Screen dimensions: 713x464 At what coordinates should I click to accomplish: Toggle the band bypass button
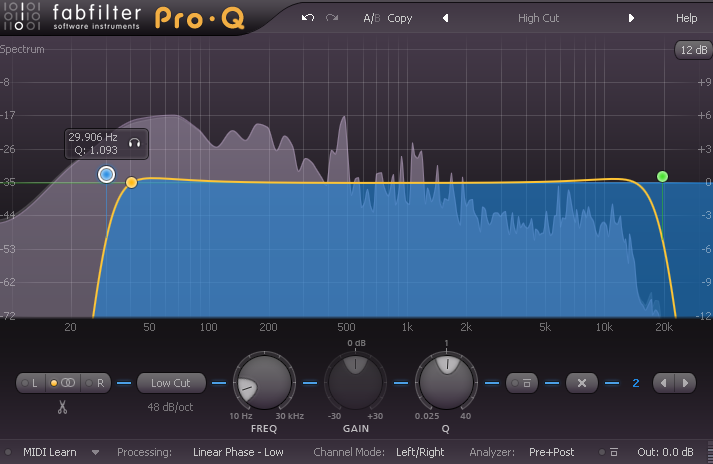(522, 383)
